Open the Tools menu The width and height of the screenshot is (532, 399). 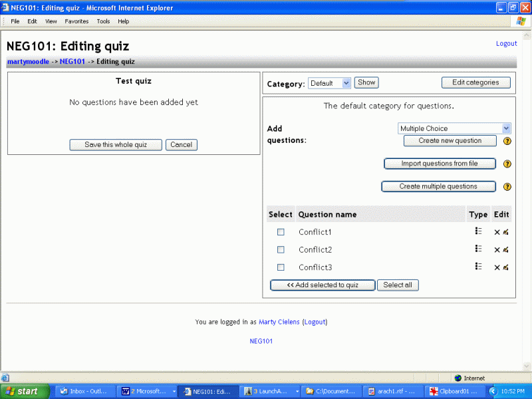click(103, 21)
